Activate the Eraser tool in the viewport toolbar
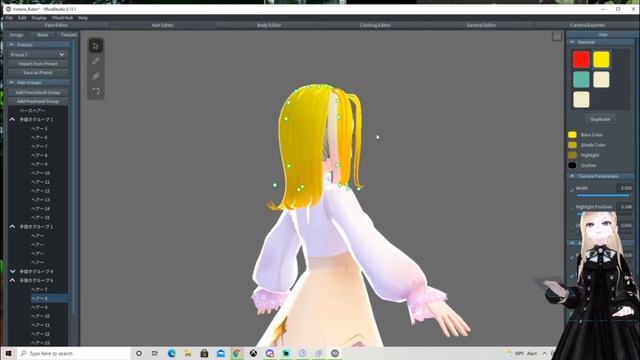 click(x=96, y=76)
